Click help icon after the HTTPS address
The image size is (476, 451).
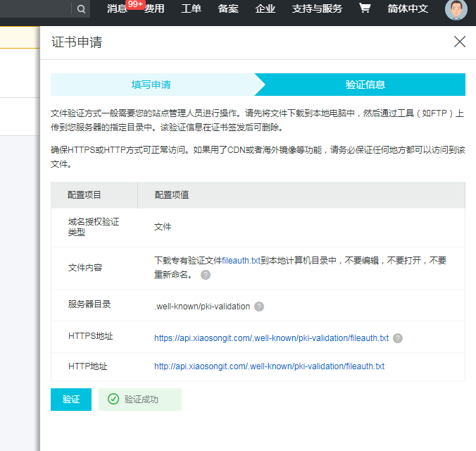(x=398, y=338)
